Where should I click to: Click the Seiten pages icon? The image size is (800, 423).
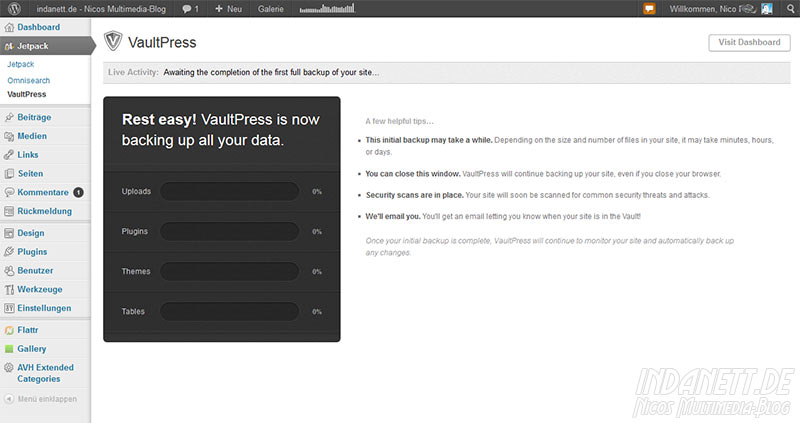[x=9, y=173]
